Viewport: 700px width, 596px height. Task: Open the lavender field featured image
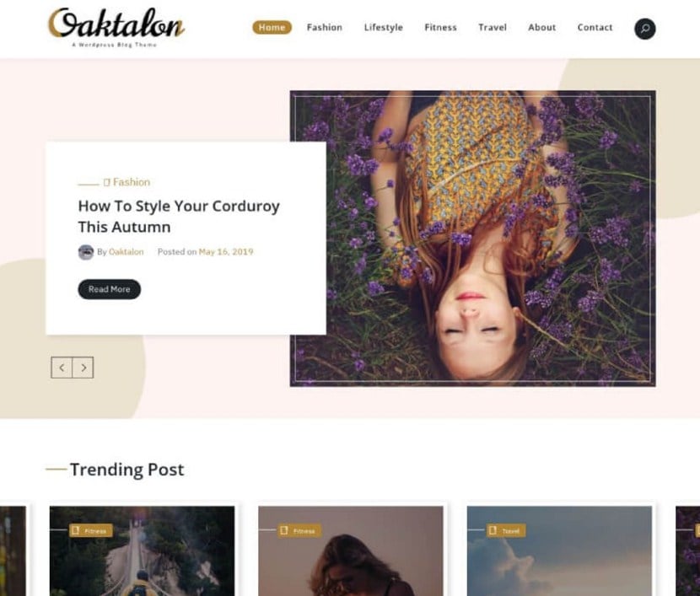473,239
